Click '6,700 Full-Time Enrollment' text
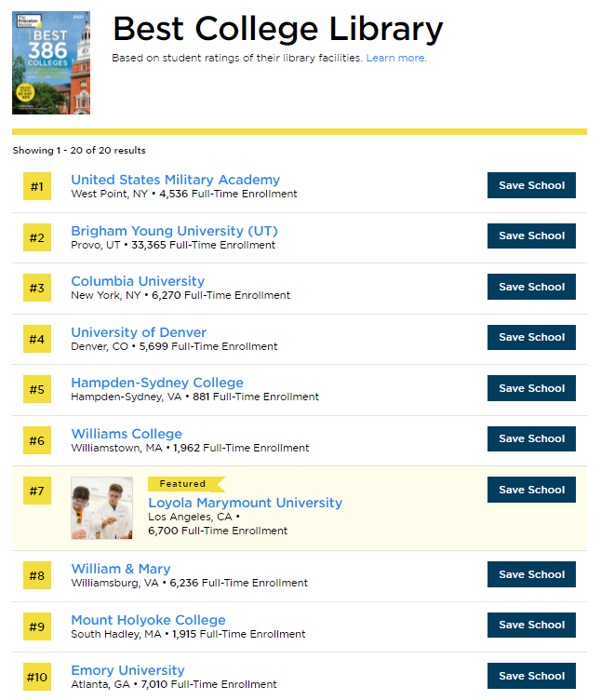Screen dimensions: 601x700 [x=218, y=531]
